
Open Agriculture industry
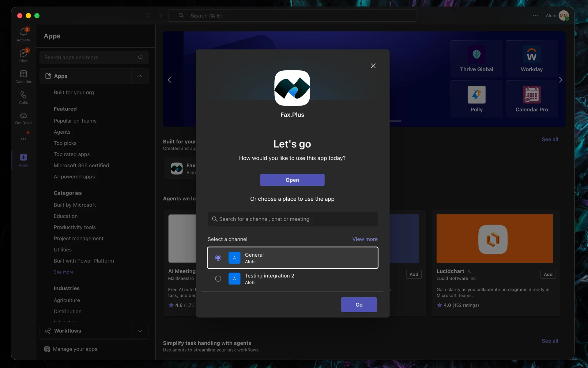click(67, 300)
